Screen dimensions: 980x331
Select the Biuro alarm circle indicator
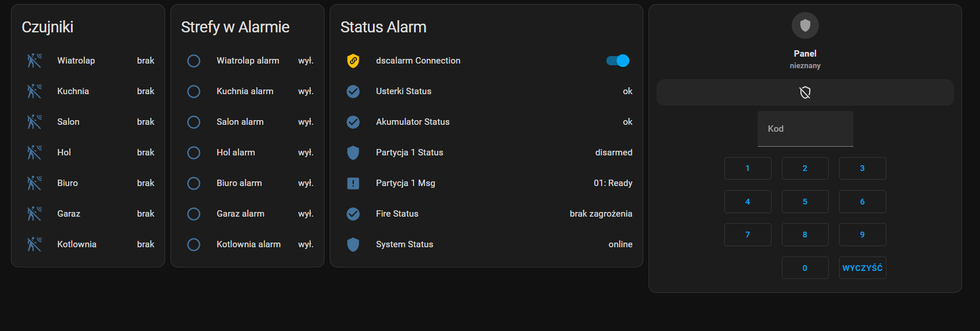(x=193, y=183)
